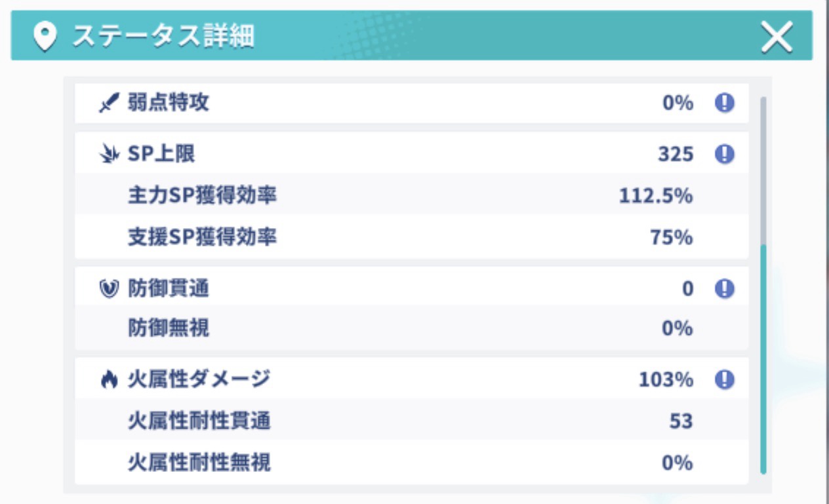This screenshot has width=829, height=504.
Task: Select the 火属性耐性無視 row
Action: coord(411,463)
